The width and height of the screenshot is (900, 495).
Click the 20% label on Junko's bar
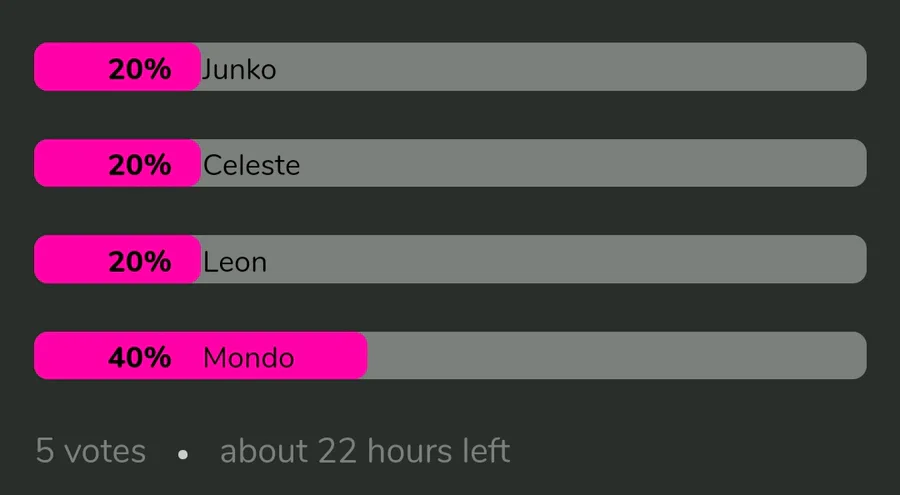(x=140, y=69)
